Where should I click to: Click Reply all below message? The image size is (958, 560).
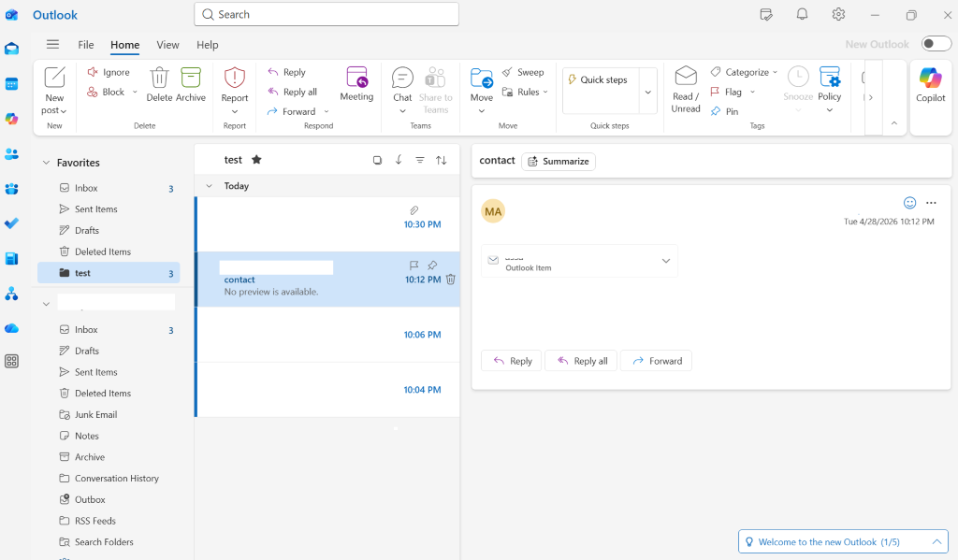(581, 361)
